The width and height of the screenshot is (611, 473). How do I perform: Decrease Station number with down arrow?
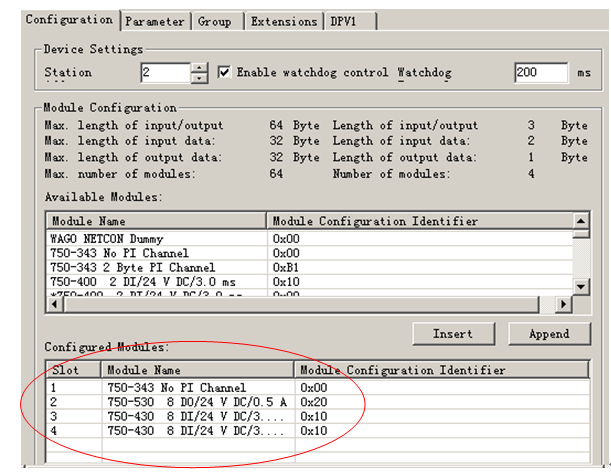[200, 78]
